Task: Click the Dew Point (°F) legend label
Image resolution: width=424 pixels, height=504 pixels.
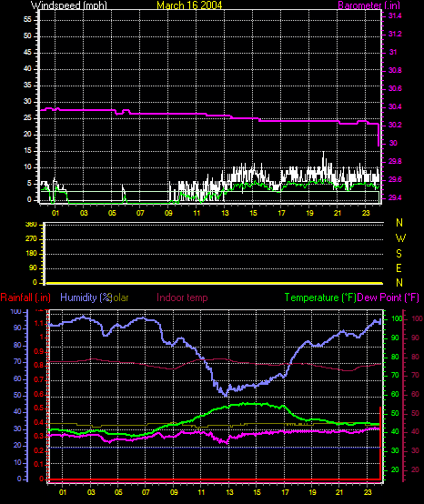Action: 389,297
